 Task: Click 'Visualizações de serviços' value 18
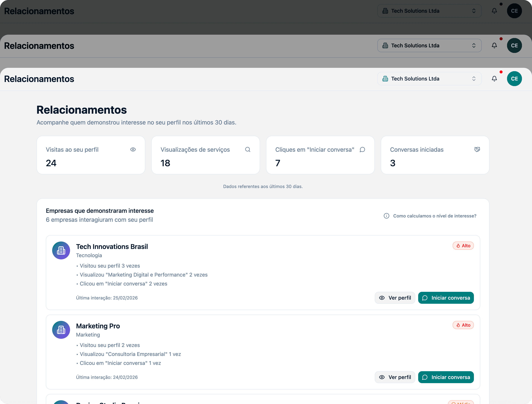pyautogui.click(x=165, y=163)
